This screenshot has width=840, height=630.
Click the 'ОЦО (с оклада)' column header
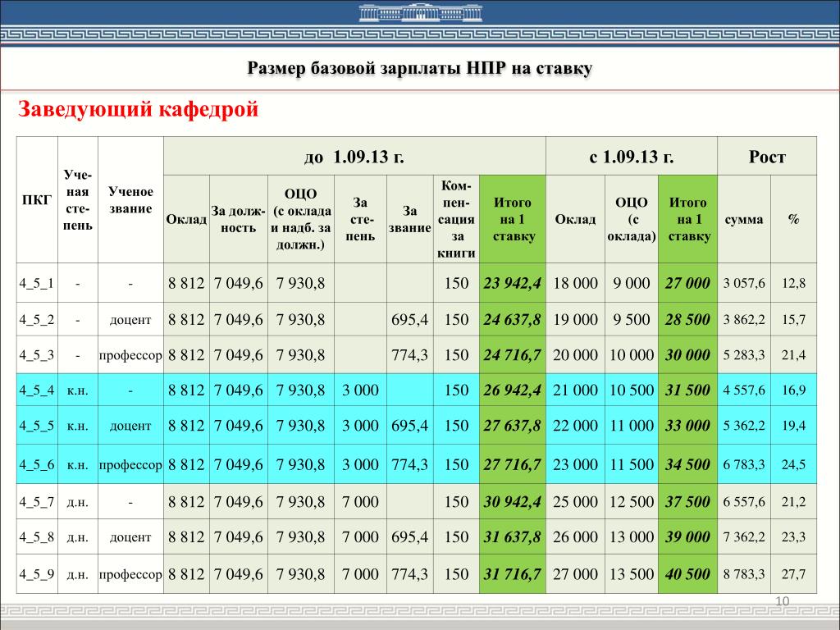(632, 219)
